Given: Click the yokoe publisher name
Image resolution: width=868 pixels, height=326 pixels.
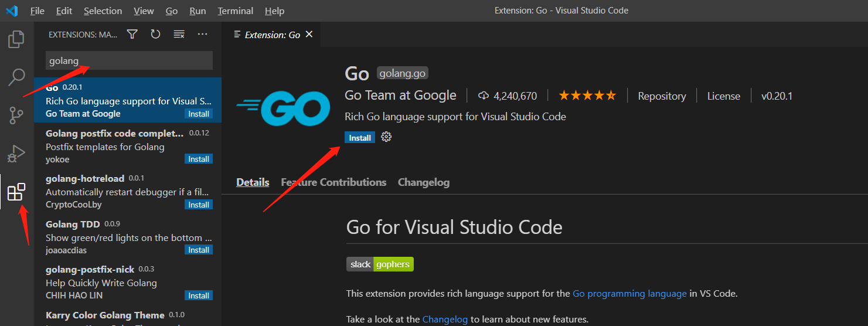Looking at the screenshot, I should coord(57,159).
